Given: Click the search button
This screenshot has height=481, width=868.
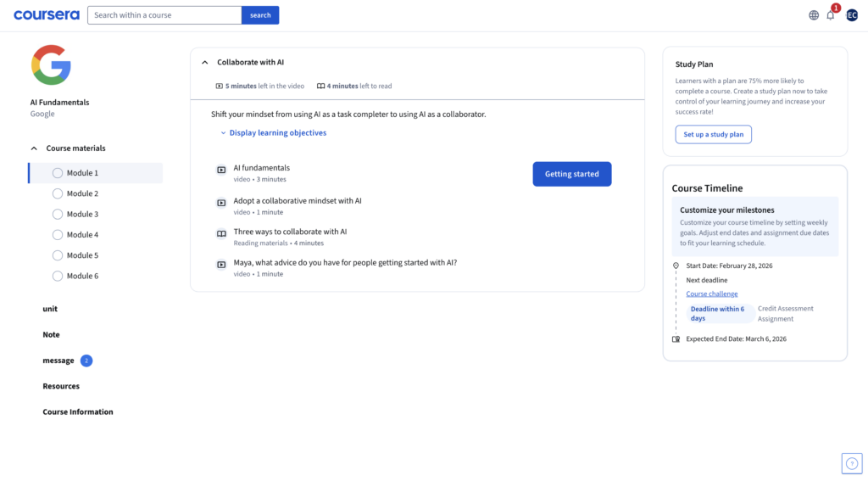Looking at the screenshot, I should click(260, 15).
